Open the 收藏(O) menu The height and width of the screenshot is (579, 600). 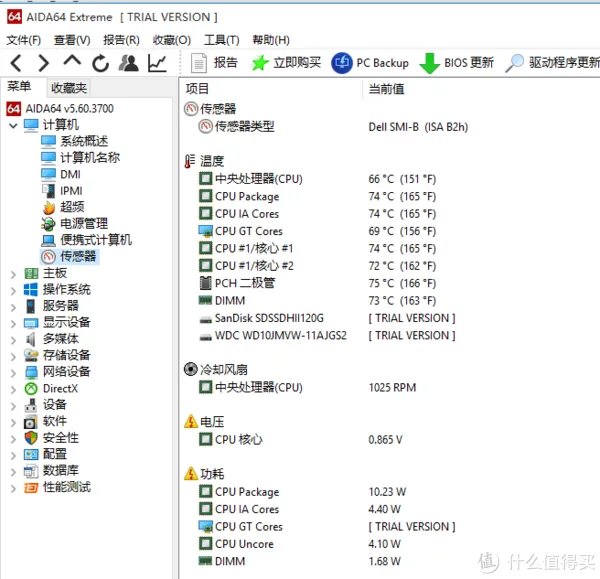pos(171,40)
